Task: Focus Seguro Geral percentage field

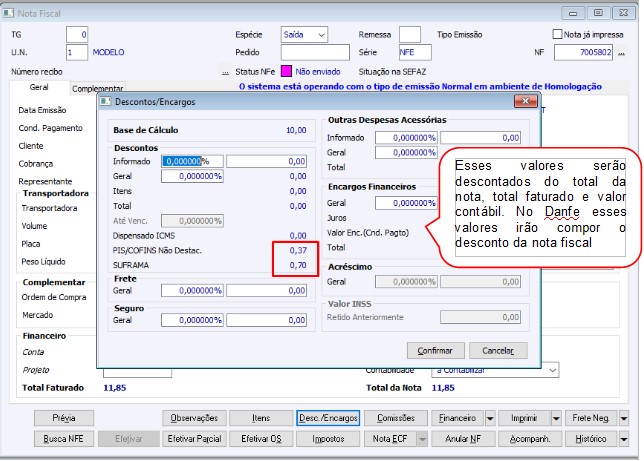Action: (x=192, y=320)
